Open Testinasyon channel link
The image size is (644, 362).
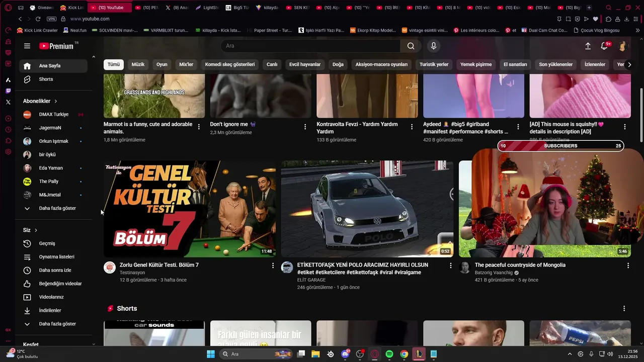point(132,273)
